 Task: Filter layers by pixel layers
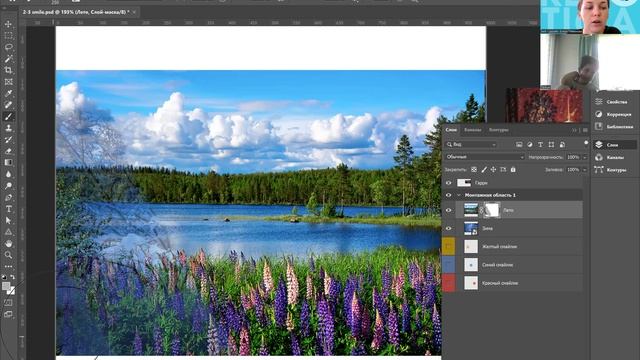pyautogui.click(x=519, y=144)
